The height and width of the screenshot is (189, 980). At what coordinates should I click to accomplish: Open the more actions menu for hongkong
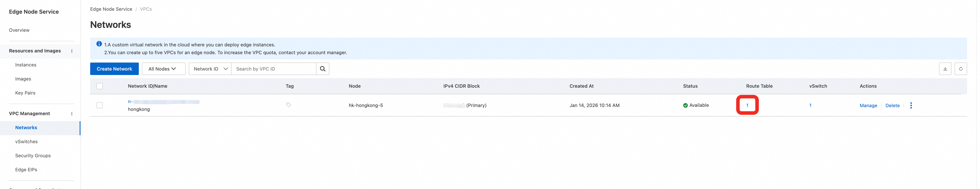[x=911, y=105]
